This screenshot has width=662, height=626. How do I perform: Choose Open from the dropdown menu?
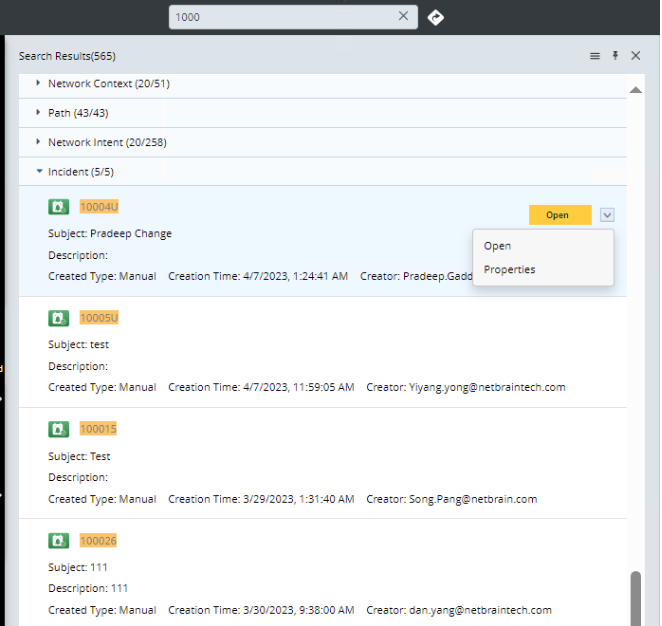click(497, 246)
